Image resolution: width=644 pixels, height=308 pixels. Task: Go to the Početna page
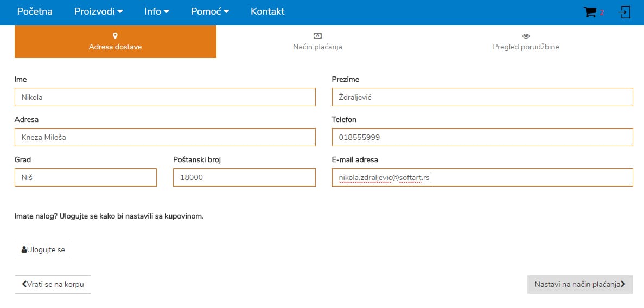(35, 11)
